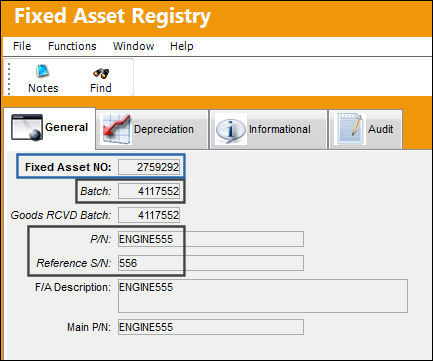The height and width of the screenshot is (361, 433).
Task: Click the Main P/N field
Action: 211,327
